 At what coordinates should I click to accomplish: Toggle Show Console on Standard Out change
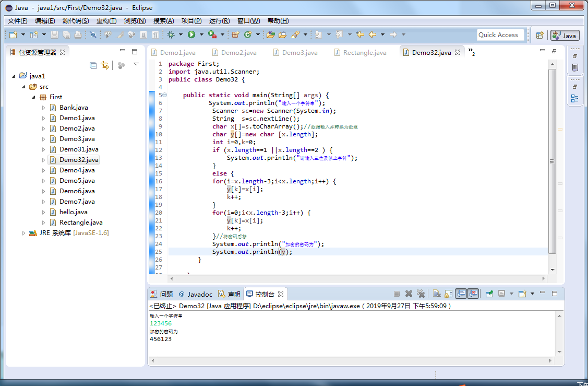coord(461,294)
